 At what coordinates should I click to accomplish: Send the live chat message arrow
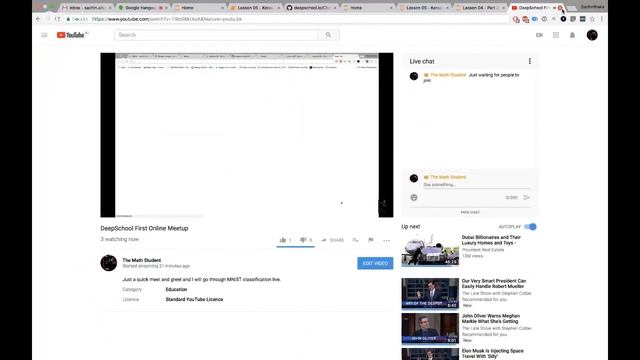527,198
